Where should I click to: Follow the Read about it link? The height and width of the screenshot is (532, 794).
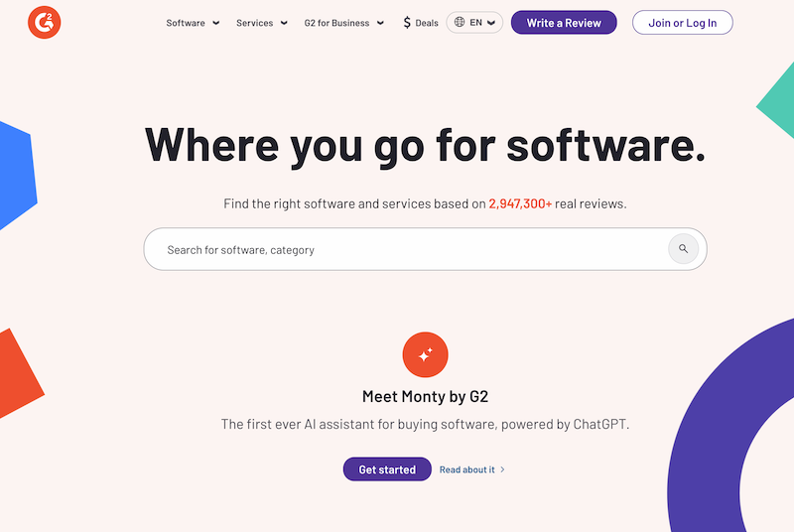pyautogui.click(x=466, y=469)
